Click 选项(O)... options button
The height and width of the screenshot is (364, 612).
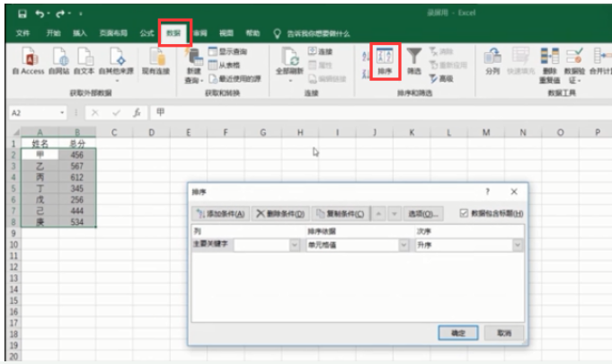pos(423,214)
